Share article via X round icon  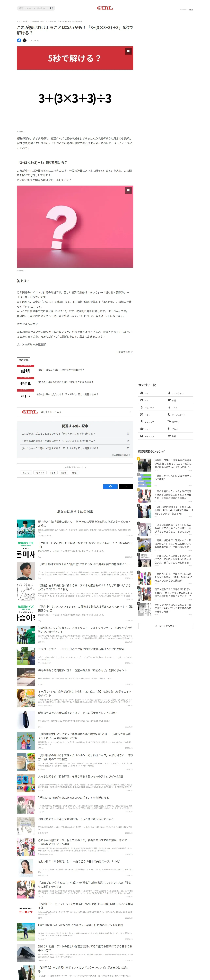[x=25, y=40]
